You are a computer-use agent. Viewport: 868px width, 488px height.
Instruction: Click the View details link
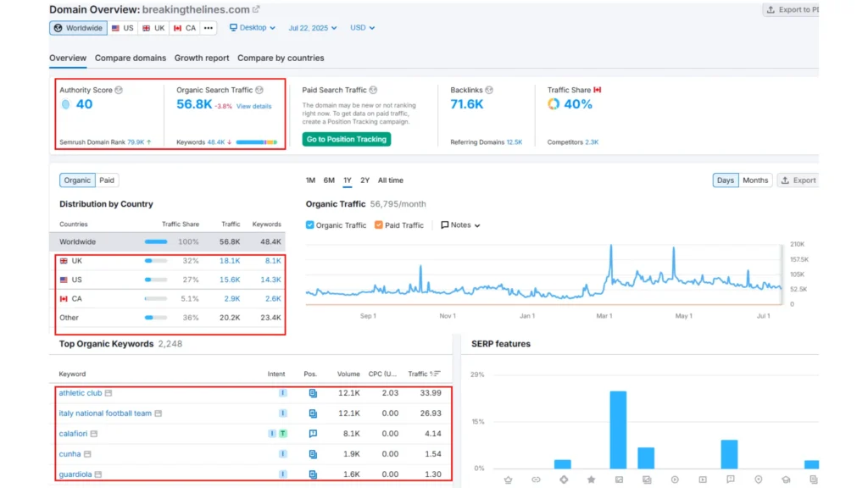(254, 106)
